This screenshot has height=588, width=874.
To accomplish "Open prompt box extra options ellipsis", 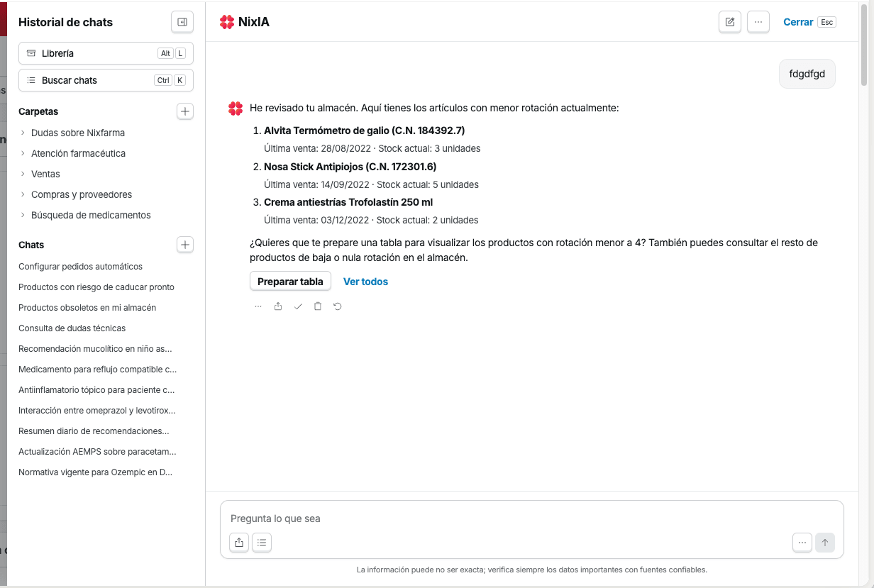I will click(802, 543).
